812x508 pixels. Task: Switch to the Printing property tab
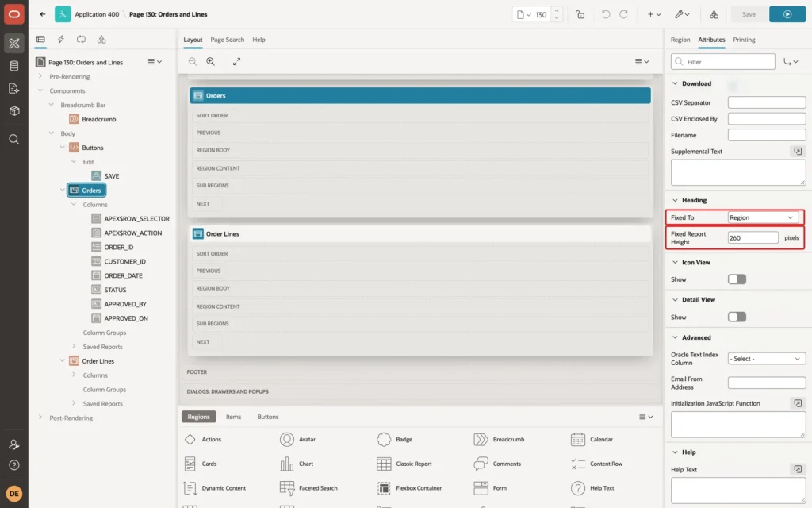[x=744, y=40]
